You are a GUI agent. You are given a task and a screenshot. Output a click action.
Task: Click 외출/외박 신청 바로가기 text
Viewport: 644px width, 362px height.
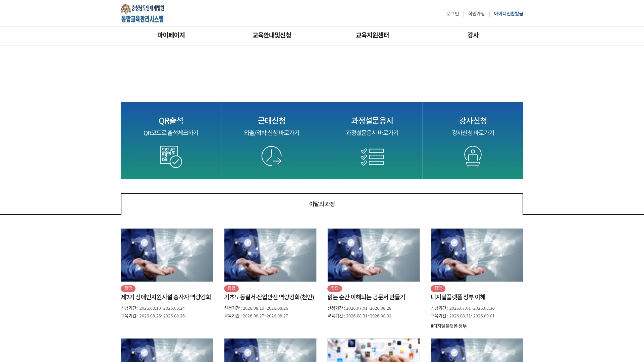[272, 133]
